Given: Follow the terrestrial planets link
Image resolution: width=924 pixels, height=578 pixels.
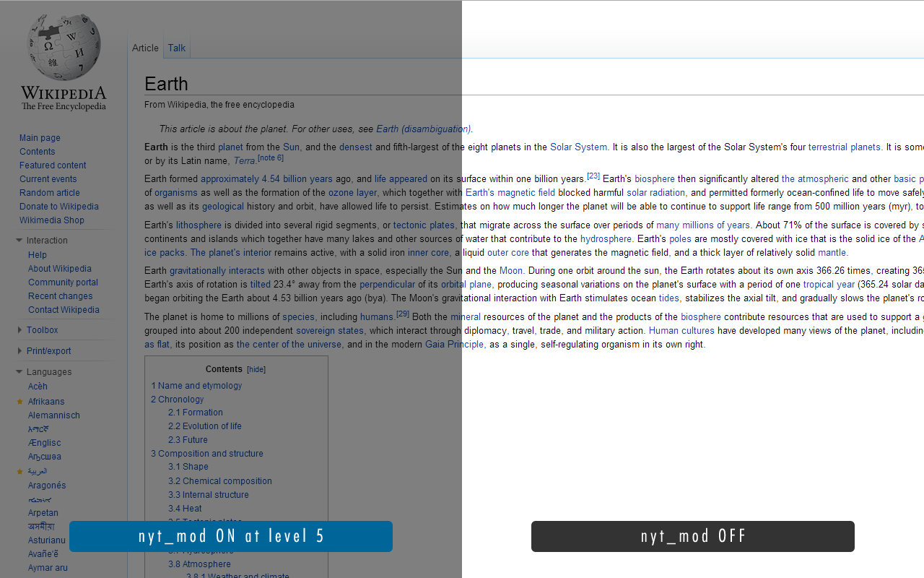Looking at the screenshot, I should pyautogui.click(x=845, y=147).
